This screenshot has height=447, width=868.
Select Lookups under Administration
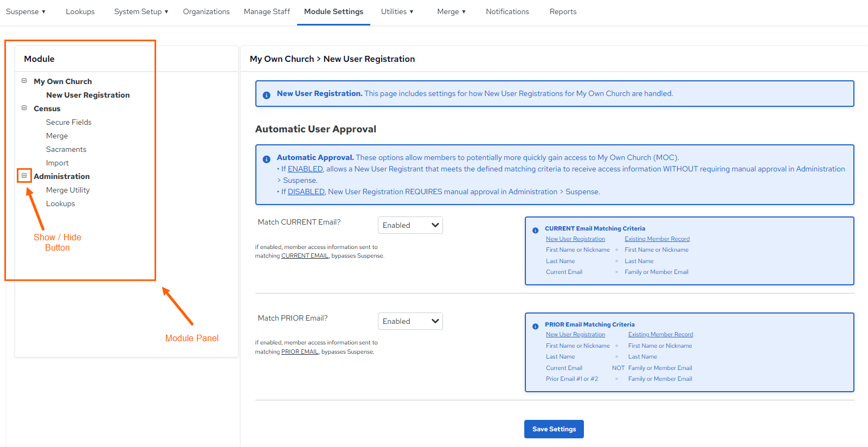[61, 203]
